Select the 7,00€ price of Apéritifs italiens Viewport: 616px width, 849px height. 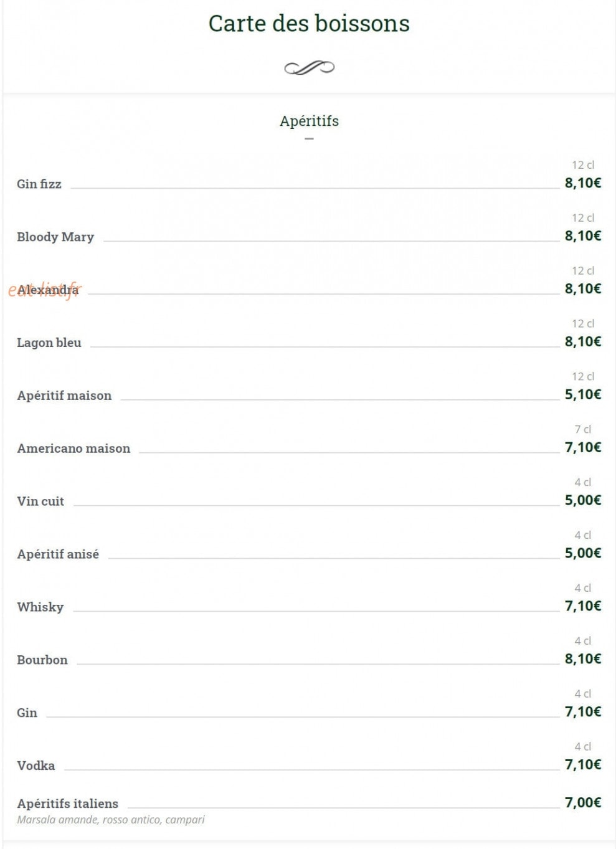[583, 802]
